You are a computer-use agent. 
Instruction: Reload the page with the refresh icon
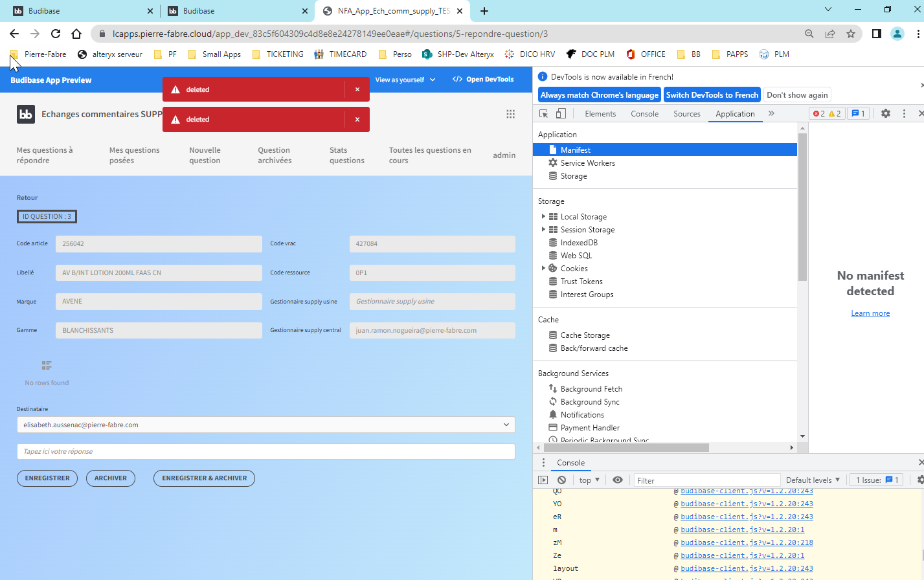click(56, 34)
